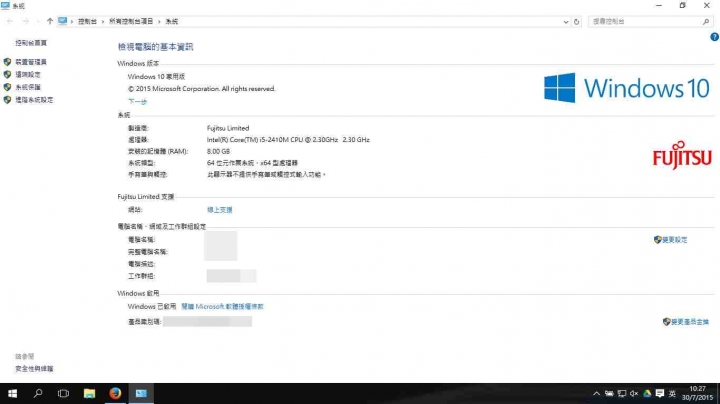Click the Windows 10 家用版 edition text
Image resolution: width=720 pixels, height=404 pixels.
tap(156, 77)
